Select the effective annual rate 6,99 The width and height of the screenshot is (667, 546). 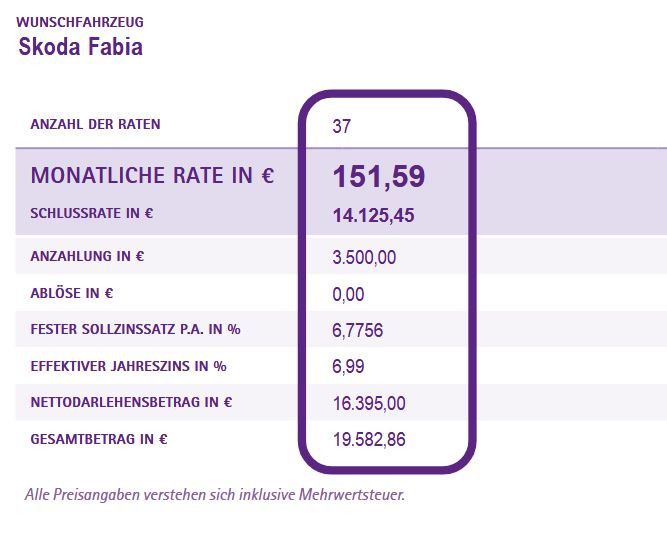(x=348, y=367)
